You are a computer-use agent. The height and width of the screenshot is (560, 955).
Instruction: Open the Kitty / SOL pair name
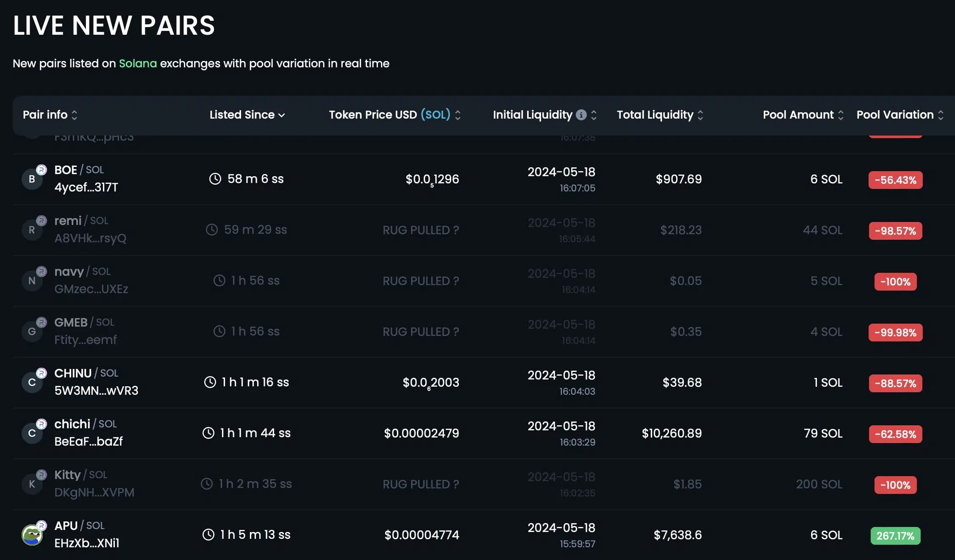point(81,475)
